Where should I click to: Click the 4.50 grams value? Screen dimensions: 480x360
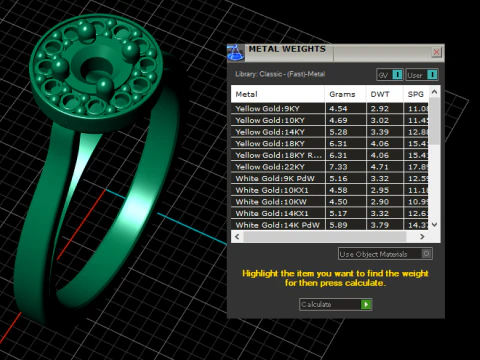tap(338, 202)
